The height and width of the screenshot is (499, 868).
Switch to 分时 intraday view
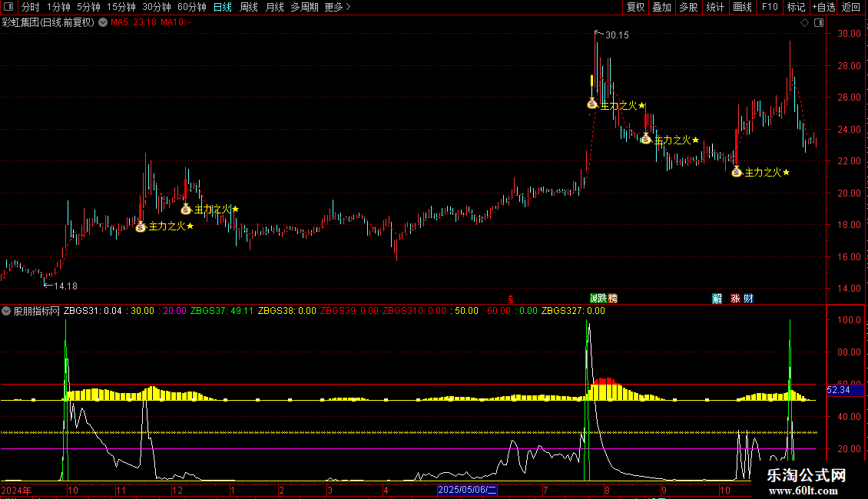tap(31, 7)
